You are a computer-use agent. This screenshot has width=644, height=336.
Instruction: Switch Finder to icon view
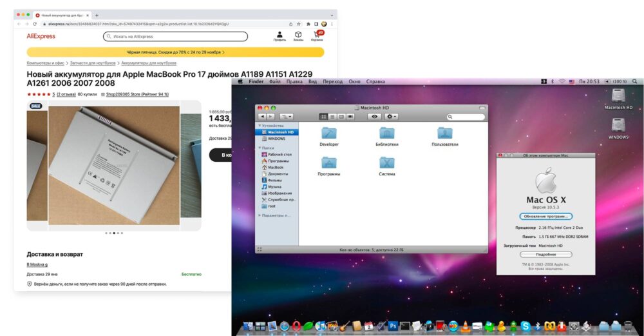pyautogui.click(x=324, y=117)
